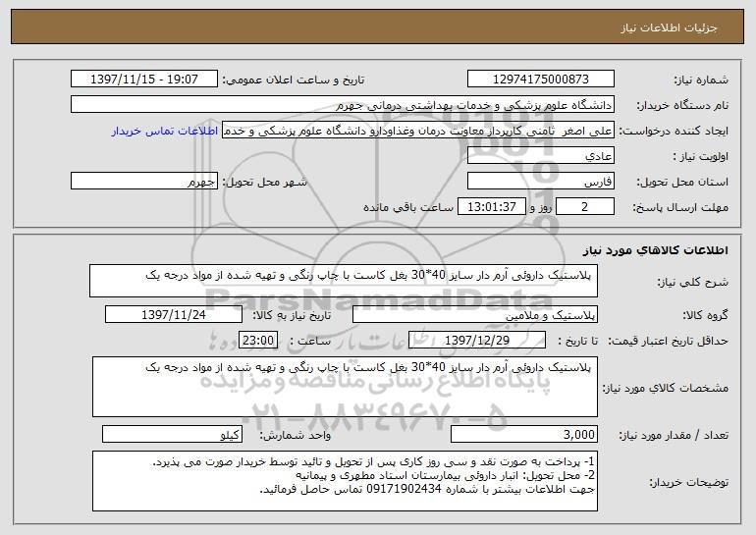756x535 pixels.
Task: Click the request creator field علی اصغر ثامنی
Action: [418, 131]
